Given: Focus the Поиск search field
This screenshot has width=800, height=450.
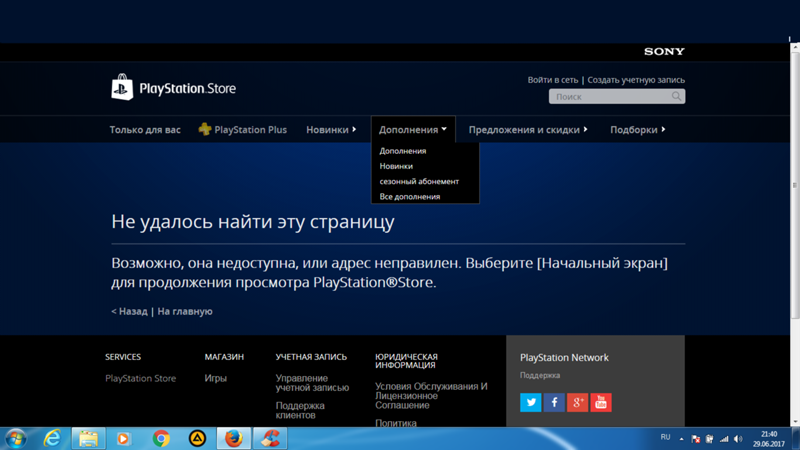Looking at the screenshot, I should click(617, 96).
